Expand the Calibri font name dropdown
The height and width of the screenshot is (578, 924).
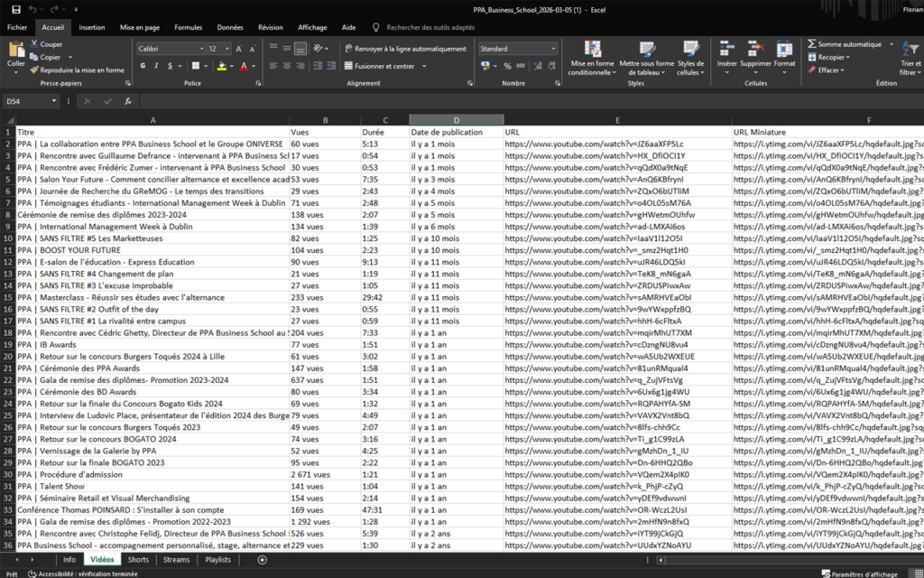200,49
